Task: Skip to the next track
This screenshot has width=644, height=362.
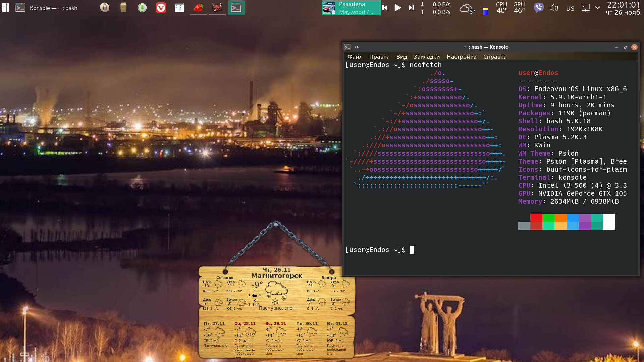Action: click(x=411, y=8)
